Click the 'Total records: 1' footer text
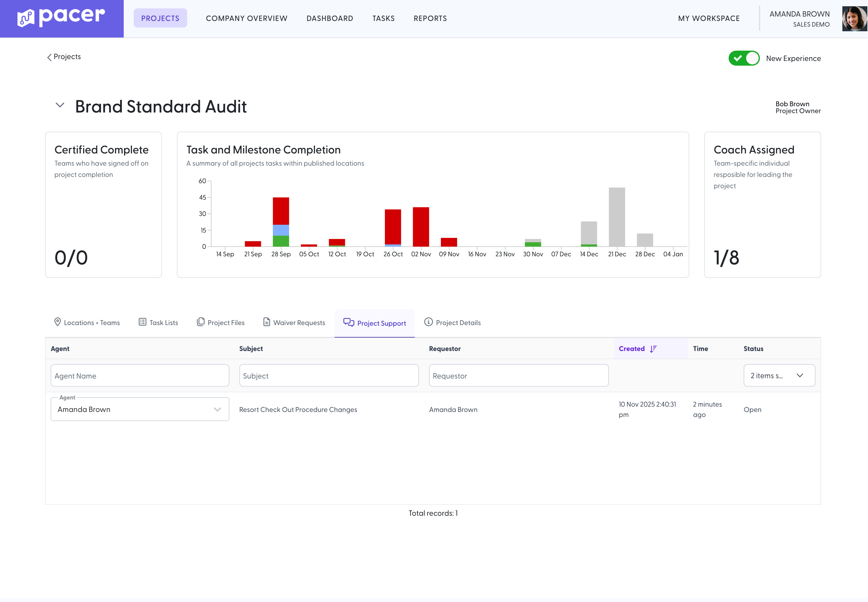The height and width of the screenshot is (602, 868). pos(433,513)
